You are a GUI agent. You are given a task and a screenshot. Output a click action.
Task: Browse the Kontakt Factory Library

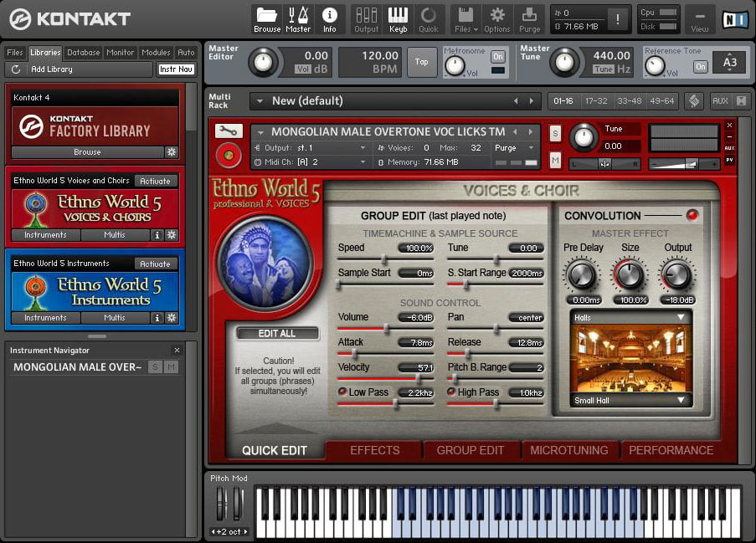click(87, 152)
